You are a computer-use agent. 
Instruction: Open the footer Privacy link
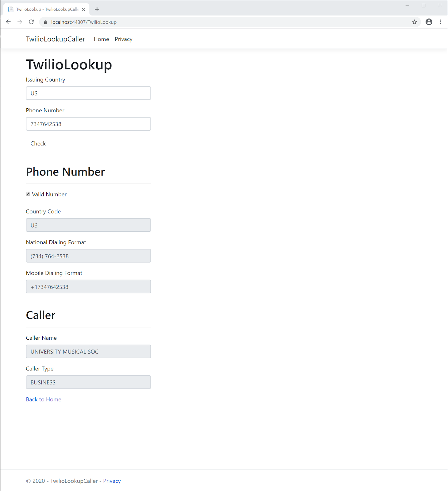pyautogui.click(x=112, y=481)
